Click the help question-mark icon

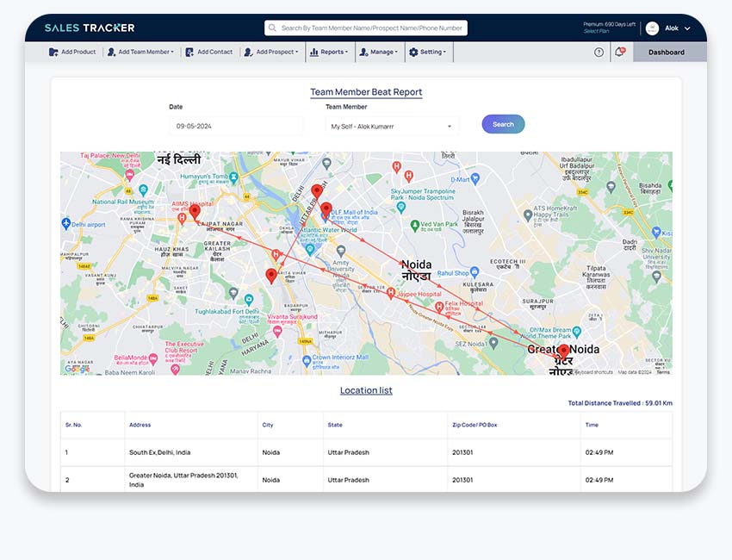click(x=599, y=51)
